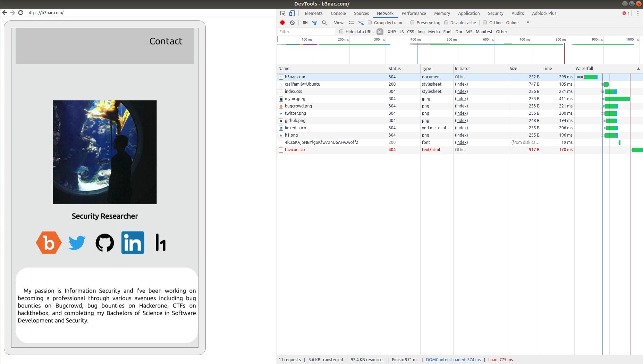Stop recording network log (red dot)

click(x=282, y=23)
